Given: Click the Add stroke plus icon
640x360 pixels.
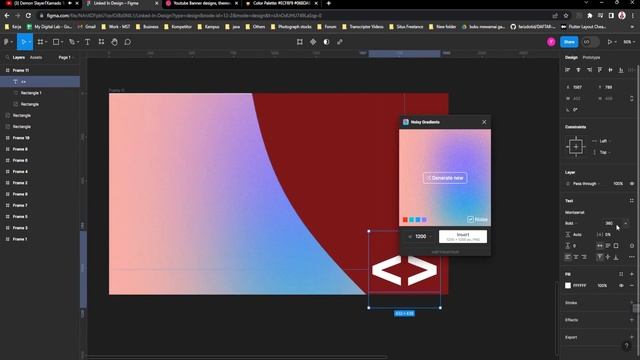Looking at the screenshot, I should tap(632, 303).
